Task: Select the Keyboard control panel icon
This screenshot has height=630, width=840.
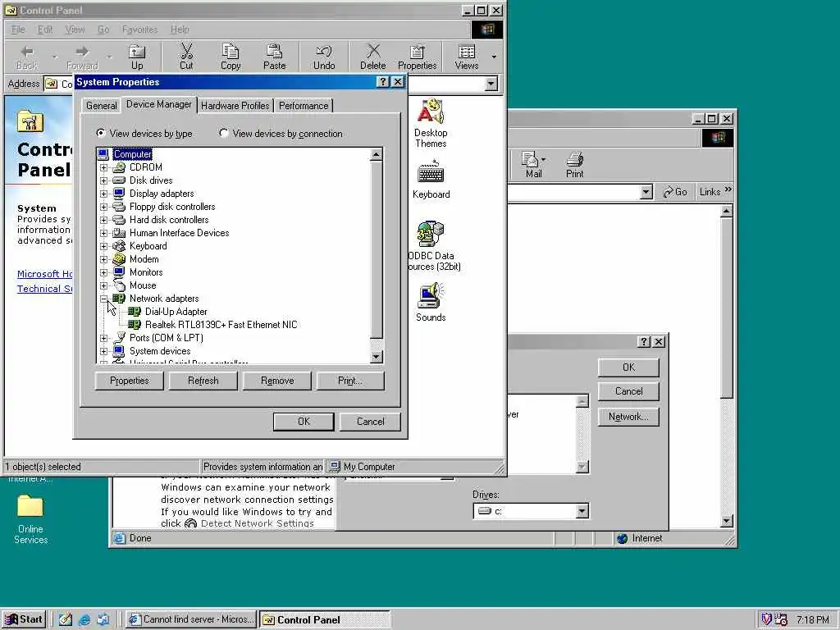Action: point(431,180)
